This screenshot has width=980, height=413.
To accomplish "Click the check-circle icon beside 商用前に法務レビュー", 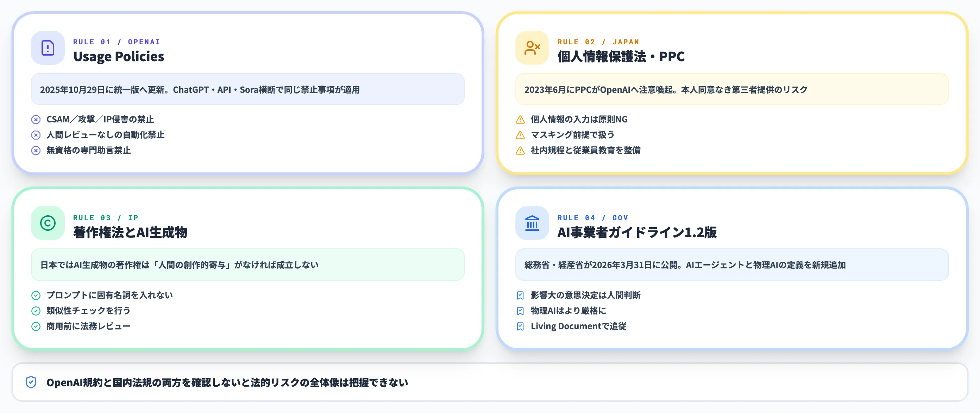I will [x=36, y=326].
